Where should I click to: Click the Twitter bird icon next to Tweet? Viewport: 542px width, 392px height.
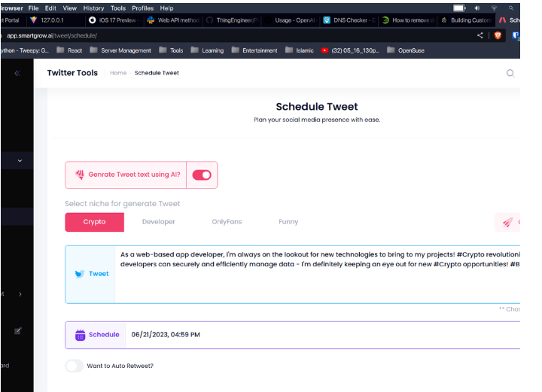80,274
